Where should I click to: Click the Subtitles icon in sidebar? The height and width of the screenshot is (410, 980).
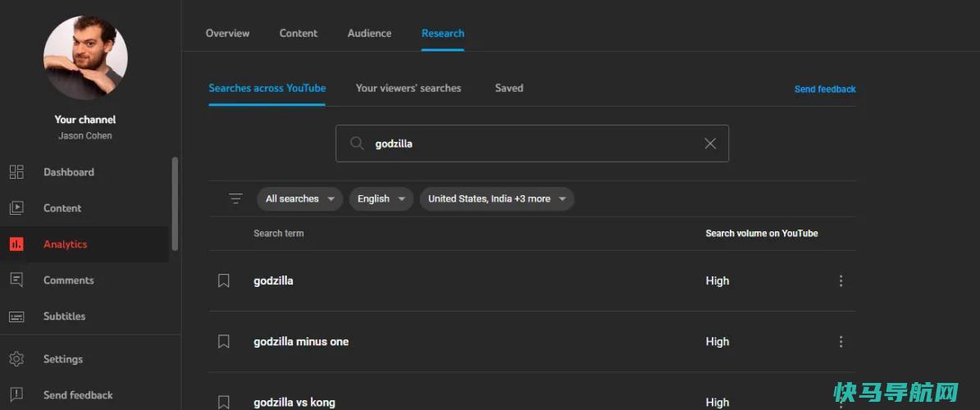coord(17,317)
